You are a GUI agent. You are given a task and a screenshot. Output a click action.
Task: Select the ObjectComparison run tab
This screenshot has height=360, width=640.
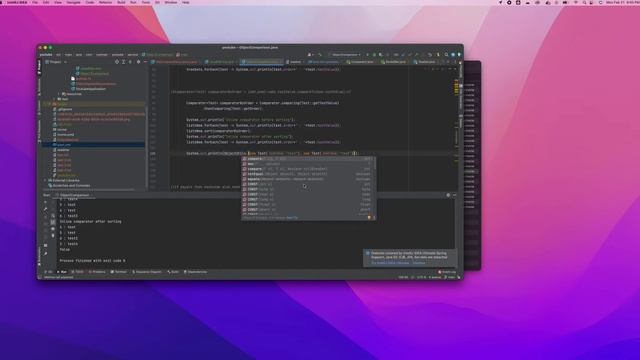tap(74, 195)
